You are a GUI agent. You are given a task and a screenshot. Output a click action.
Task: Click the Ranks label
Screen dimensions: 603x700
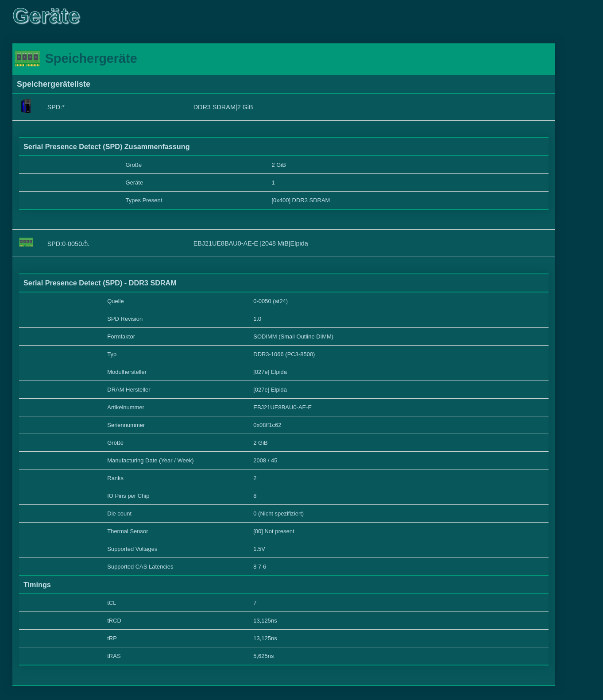pos(115,478)
